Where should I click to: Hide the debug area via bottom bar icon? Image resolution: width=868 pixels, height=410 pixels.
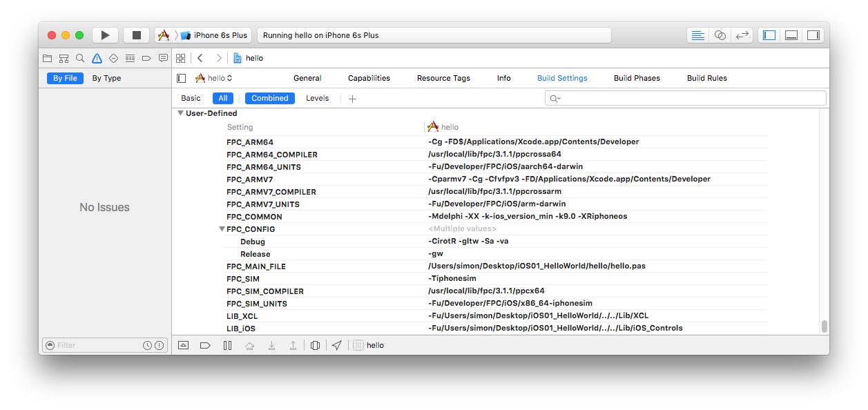tap(183, 345)
